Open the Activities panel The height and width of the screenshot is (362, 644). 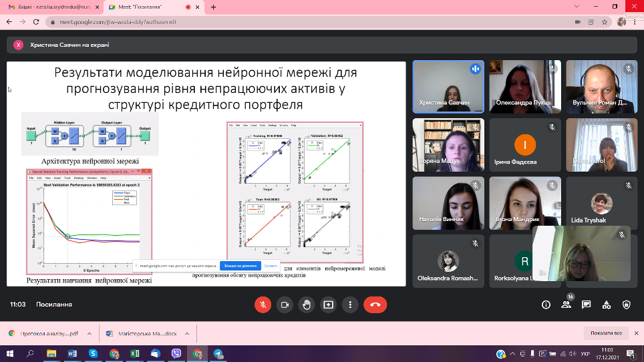point(606,305)
